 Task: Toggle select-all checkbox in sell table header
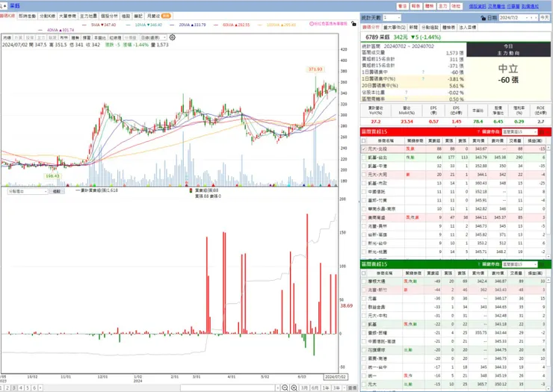tap(364, 273)
